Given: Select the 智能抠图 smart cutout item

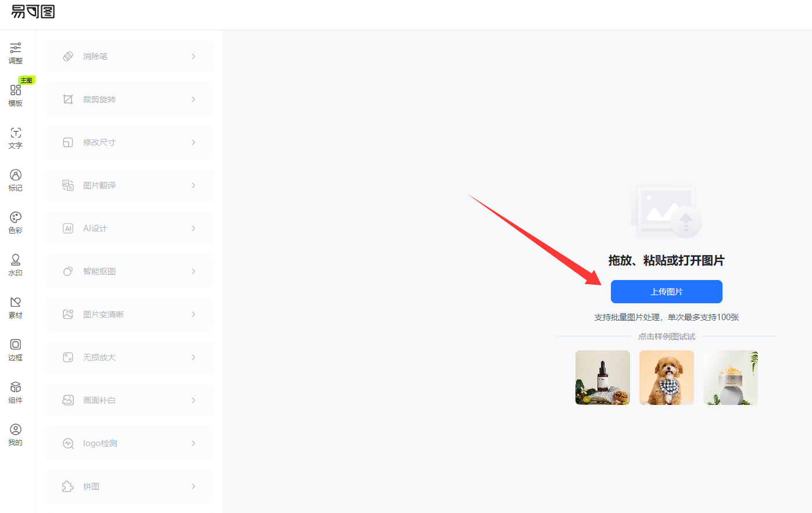Looking at the screenshot, I should tap(130, 271).
